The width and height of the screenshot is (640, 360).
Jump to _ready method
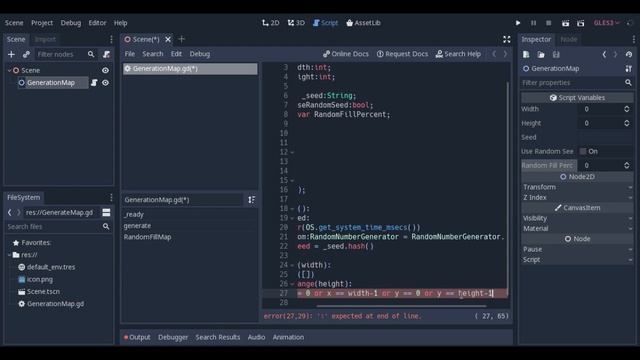[134, 214]
